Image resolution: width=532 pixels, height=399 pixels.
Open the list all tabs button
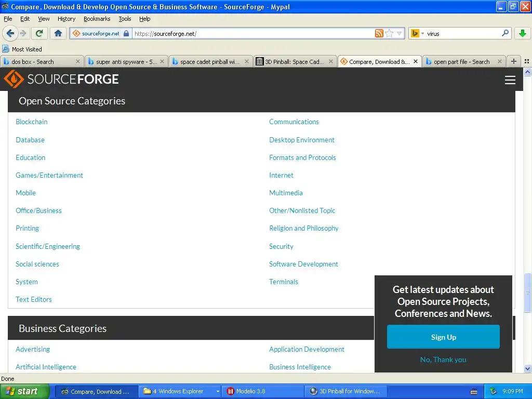pos(527,61)
